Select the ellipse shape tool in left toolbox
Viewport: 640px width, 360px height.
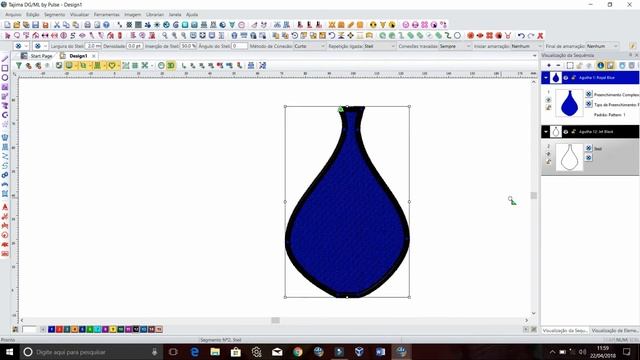(x=5, y=78)
